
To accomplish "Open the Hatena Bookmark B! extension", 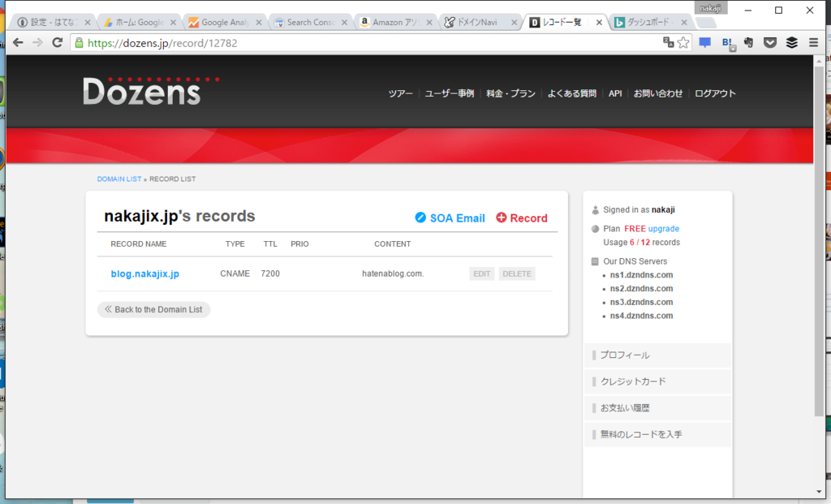I will (728, 43).
